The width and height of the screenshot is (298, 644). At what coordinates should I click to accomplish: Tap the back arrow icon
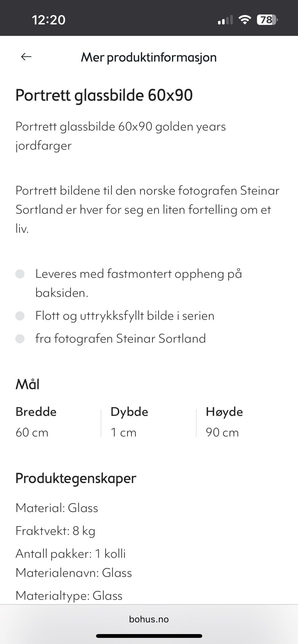(26, 57)
